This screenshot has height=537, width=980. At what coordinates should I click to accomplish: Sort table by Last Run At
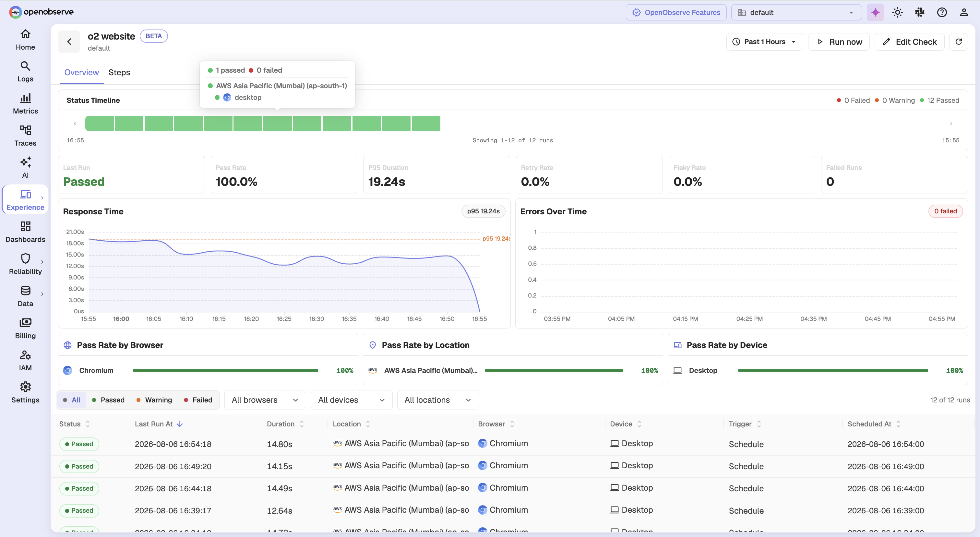tap(159, 424)
